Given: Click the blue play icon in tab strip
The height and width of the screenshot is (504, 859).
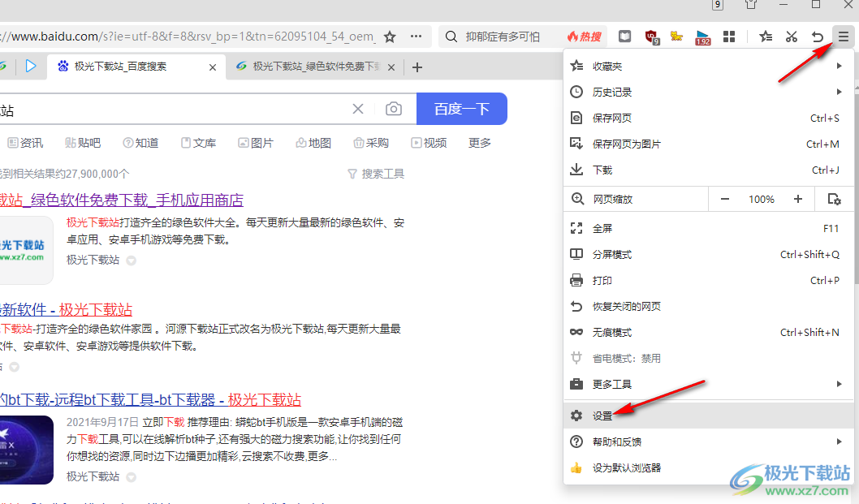Looking at the screenshot, I should pos(31,67).
